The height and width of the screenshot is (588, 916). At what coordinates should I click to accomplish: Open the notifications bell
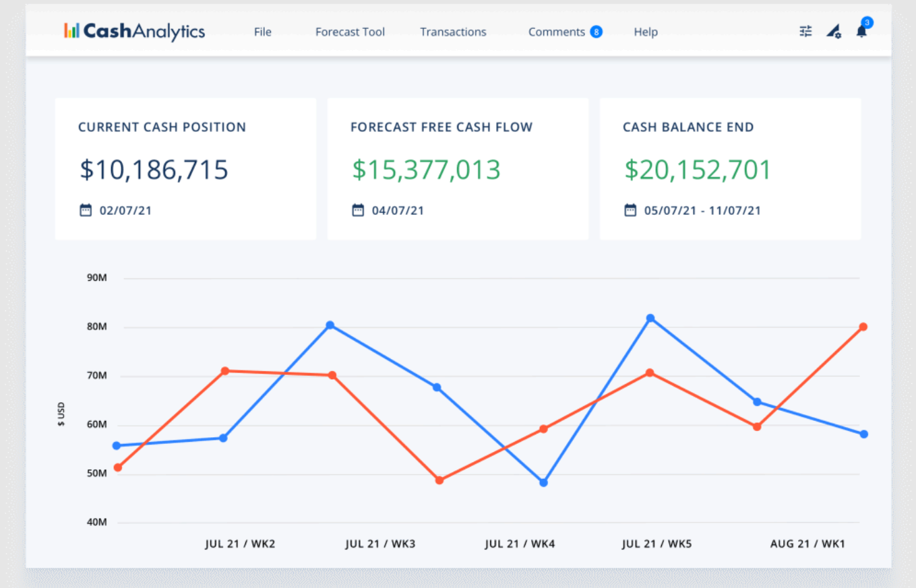[861, 32]
